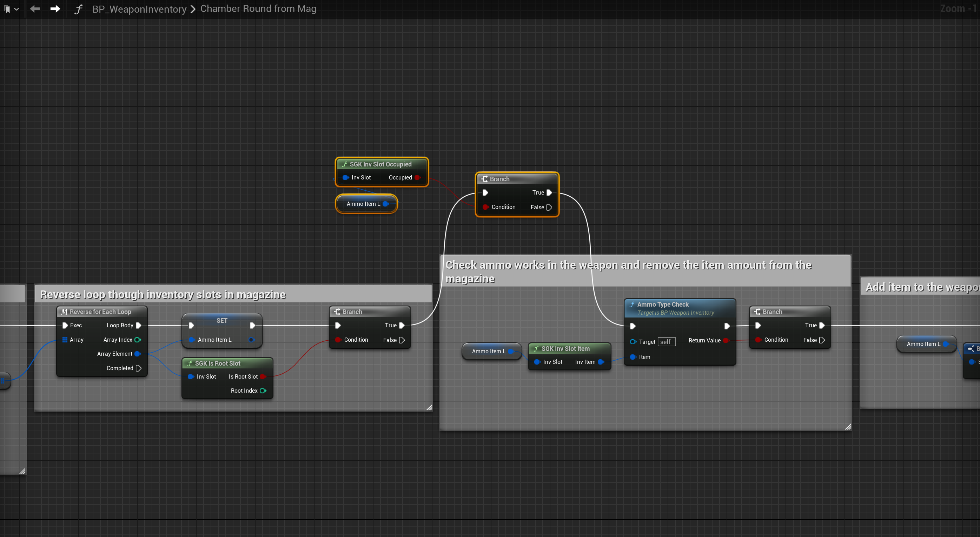Click the False exec pin on highlighted Branch

click(x=549, y=208)
